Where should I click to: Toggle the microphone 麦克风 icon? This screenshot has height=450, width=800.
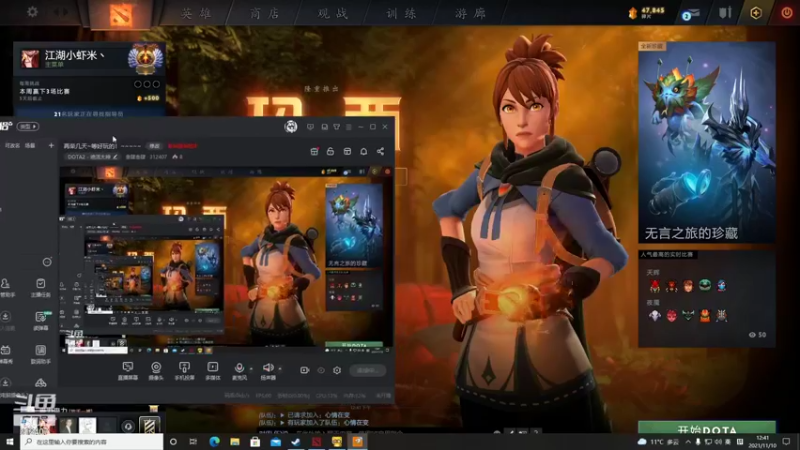click(x=239, y=368)
